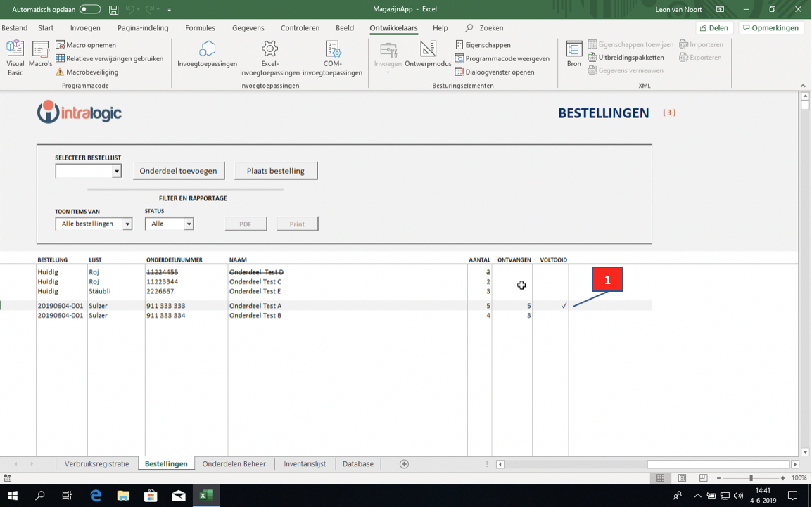
Task: Switch to page layout view button
Action: click(x=682, y=478)
